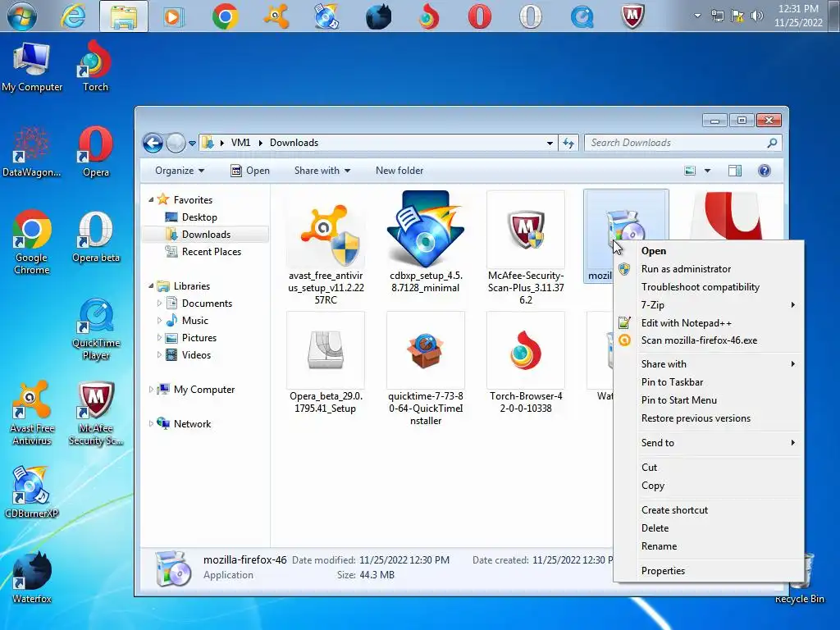Toggle the preview pane button

tap(735, 171)
